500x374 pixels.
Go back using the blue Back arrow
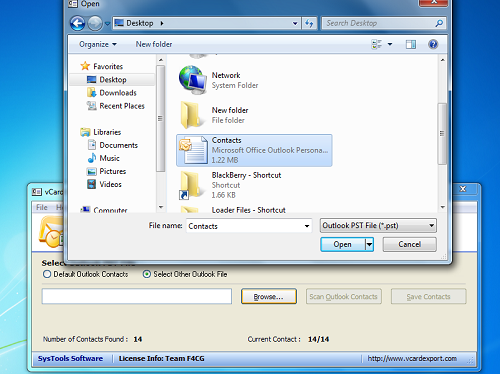tap(78, 23)
